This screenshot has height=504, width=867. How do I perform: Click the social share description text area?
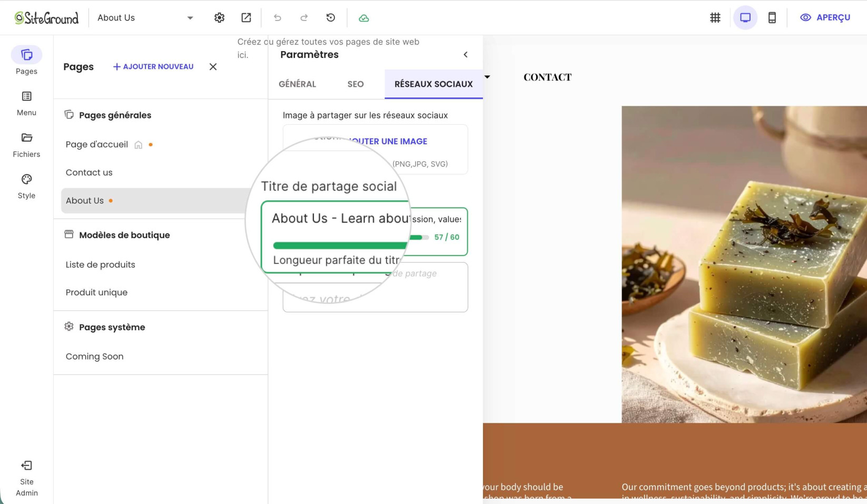(375, 288)
